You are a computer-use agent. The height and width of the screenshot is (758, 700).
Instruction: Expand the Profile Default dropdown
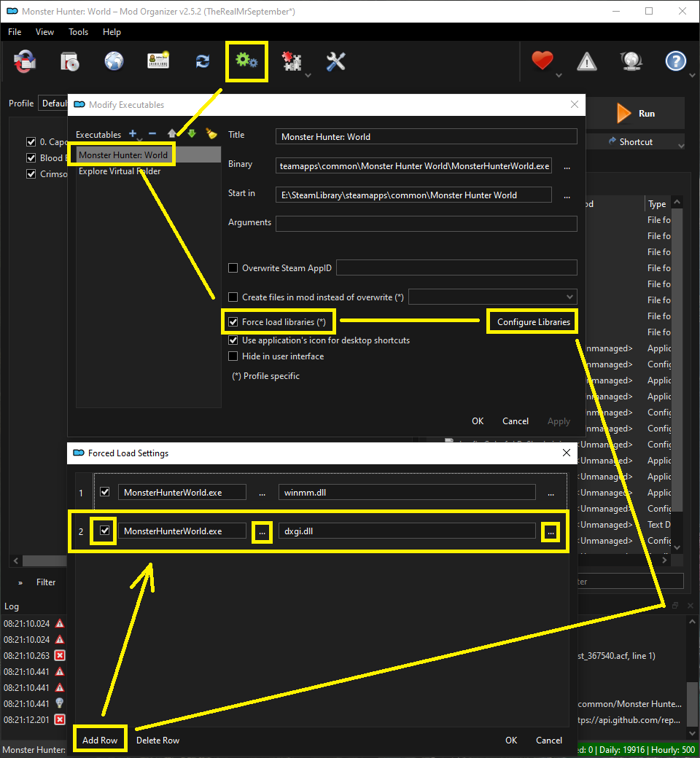click(53, 103)
